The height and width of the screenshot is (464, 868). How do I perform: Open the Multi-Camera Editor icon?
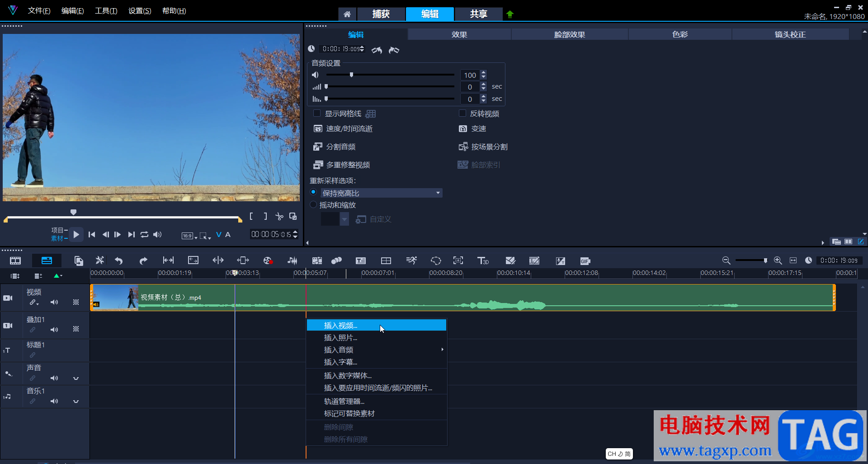[x=386, y=260]
